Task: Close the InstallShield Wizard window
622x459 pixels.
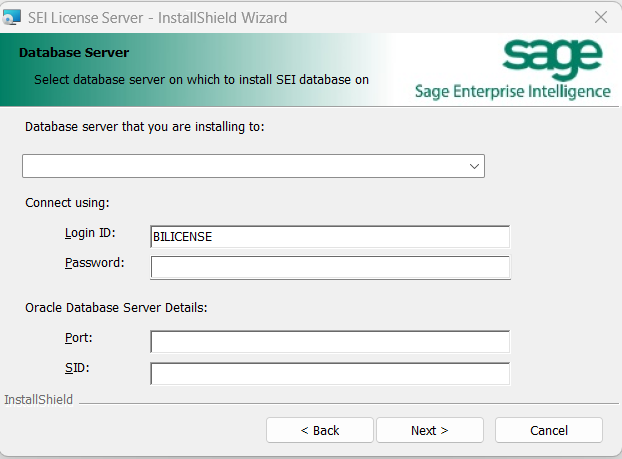Action: (x=601, y=17)
